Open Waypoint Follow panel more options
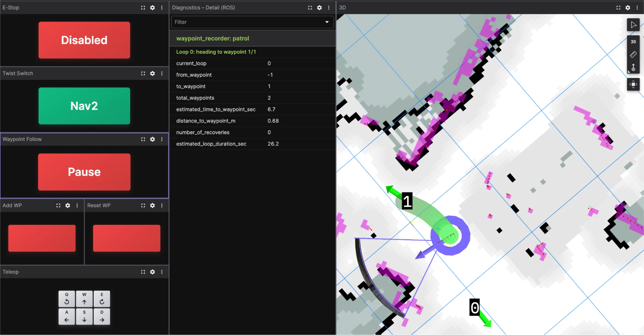This screenshot has height=335, width=644. coord(162,139)
